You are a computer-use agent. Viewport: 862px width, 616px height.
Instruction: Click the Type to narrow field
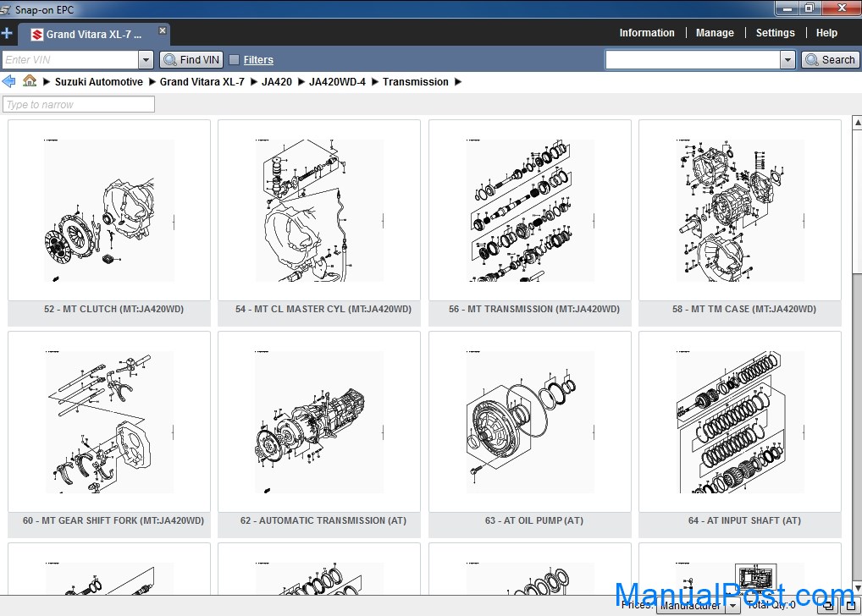79,104
